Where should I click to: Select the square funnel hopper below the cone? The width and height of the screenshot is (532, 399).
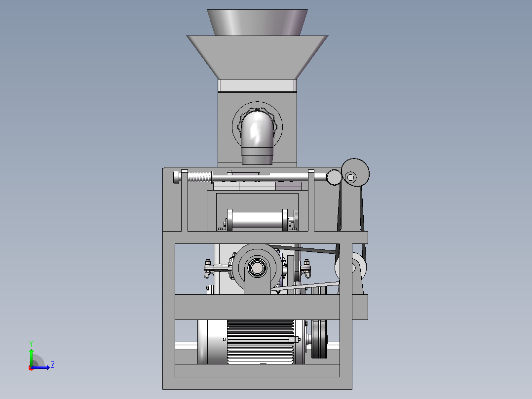(257, 57)
